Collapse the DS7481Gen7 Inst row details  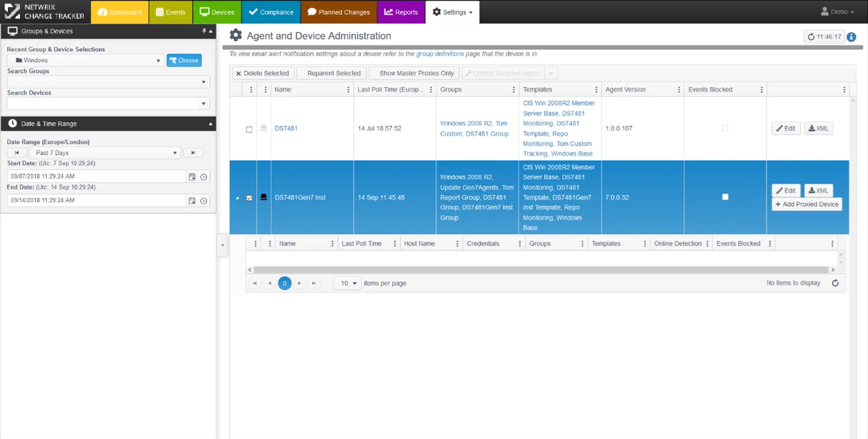coord(237,198)
